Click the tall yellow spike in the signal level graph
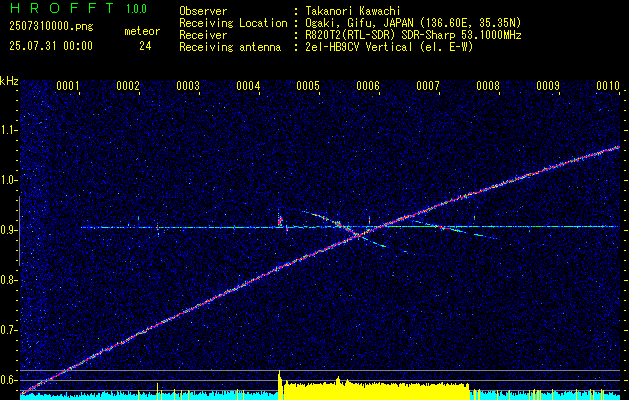This screenshot has width=629, height=400. pyautogui.click(x=280, y=385)
